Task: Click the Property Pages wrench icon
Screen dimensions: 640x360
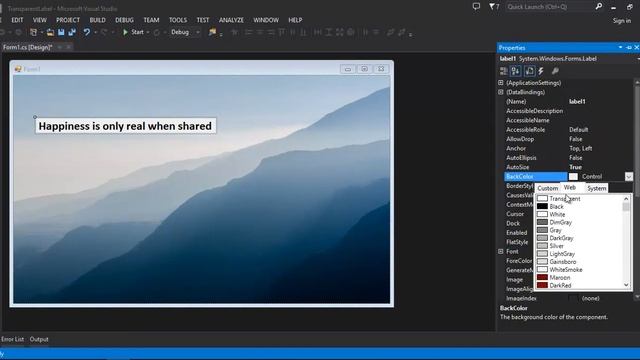Action: pos(555,71)
